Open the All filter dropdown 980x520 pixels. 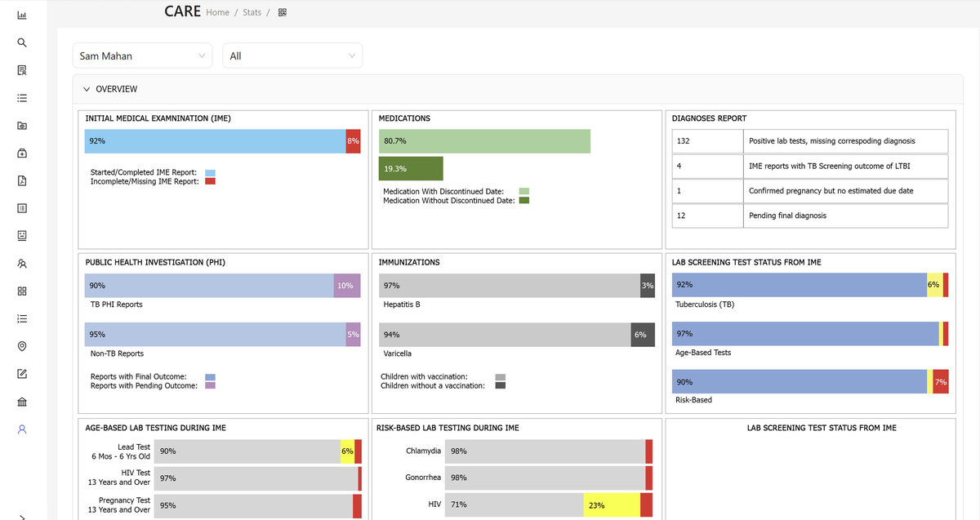coord(292,56)
